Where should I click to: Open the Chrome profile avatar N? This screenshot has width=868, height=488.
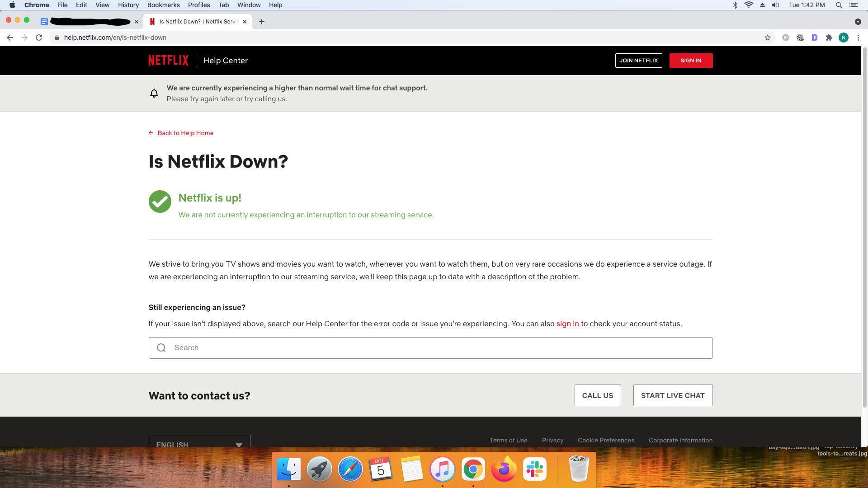coord(844,38)
